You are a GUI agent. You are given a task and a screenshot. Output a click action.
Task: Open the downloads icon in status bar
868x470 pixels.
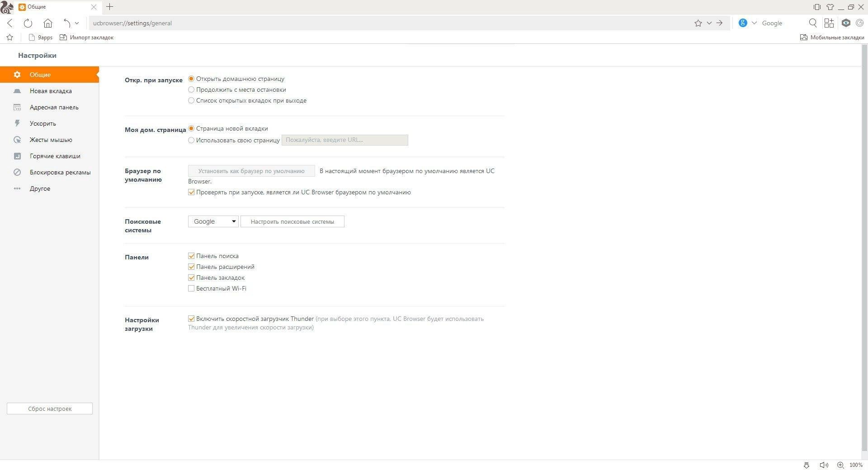(806, 465)
